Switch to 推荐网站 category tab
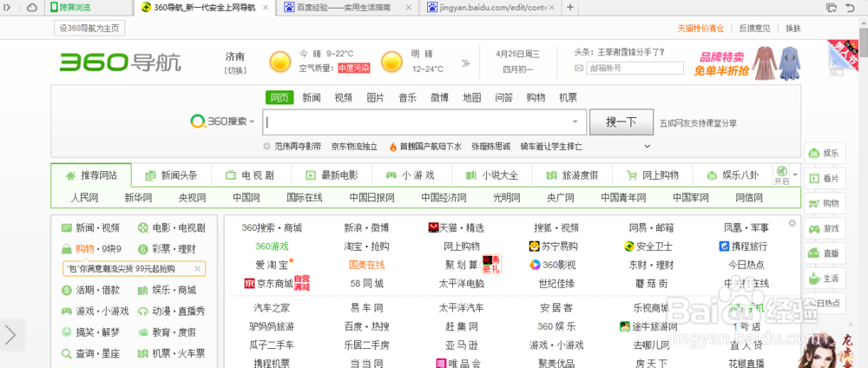The height and width of the screenshot is (368, 868). pos(91,175)
